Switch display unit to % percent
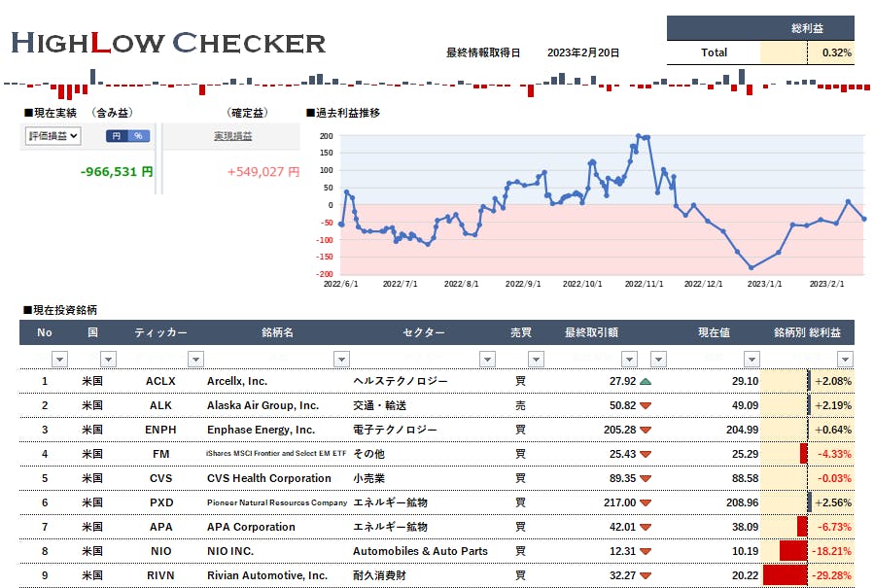Viewport: 874px width, 588px height. 138,136
